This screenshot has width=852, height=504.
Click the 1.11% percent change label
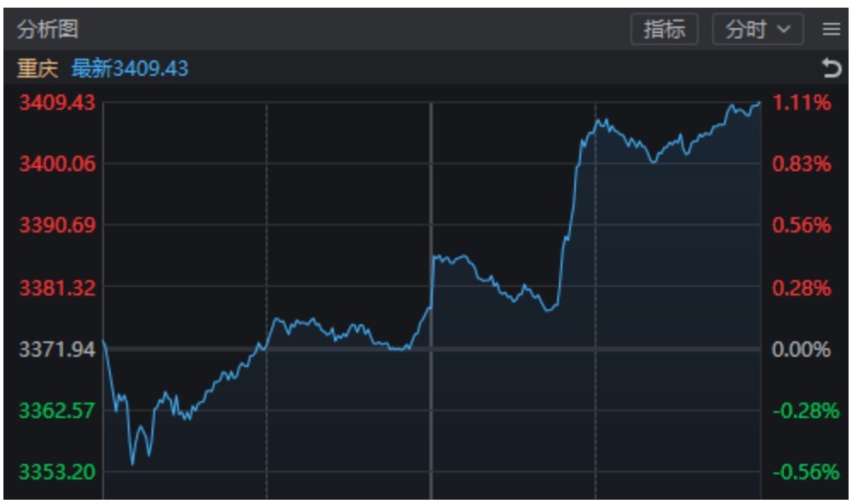click(801, 103)
